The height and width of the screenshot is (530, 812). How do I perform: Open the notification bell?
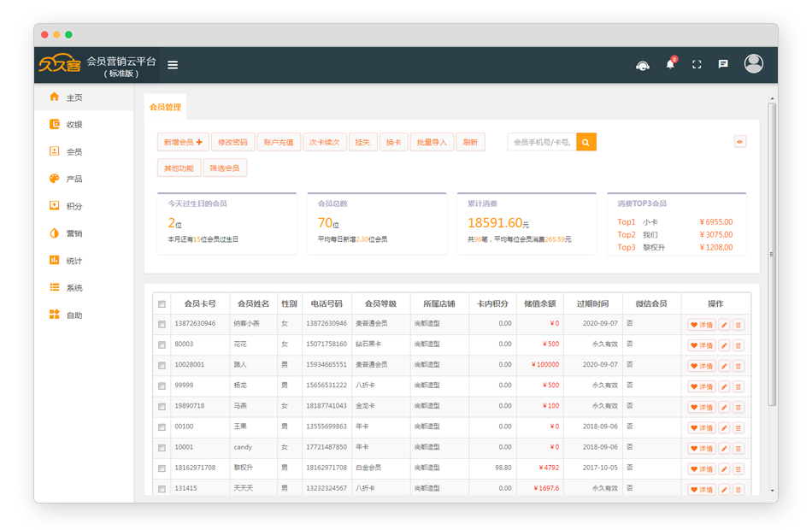(x=670, y=64)
